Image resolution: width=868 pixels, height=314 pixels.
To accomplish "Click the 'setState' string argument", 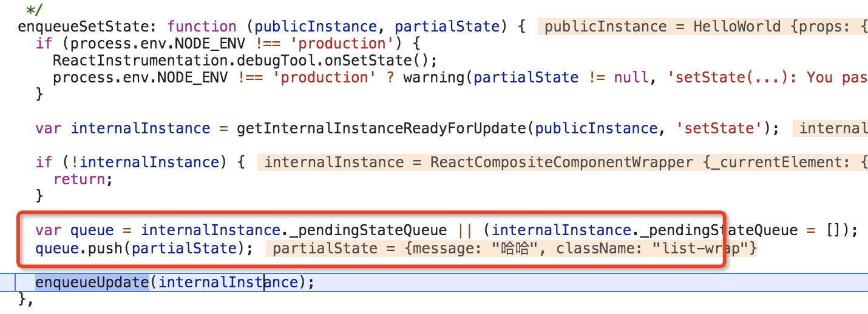I will (x=720, y=129).
